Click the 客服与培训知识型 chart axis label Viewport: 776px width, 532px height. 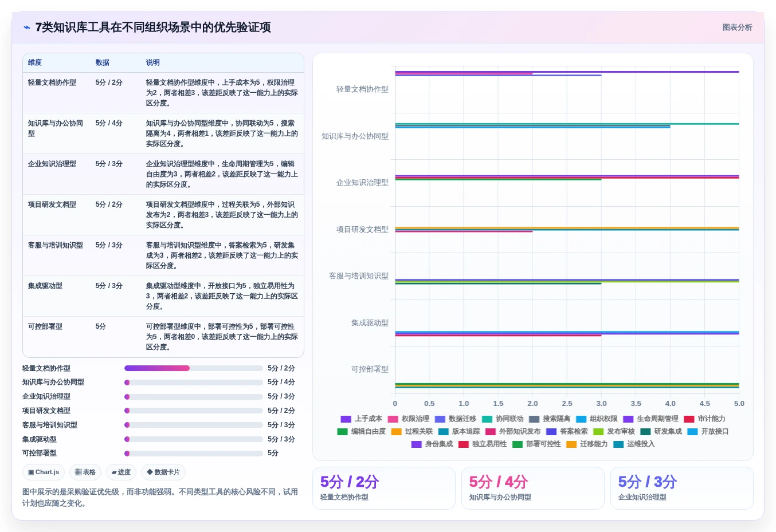click(x=359, y=276)
